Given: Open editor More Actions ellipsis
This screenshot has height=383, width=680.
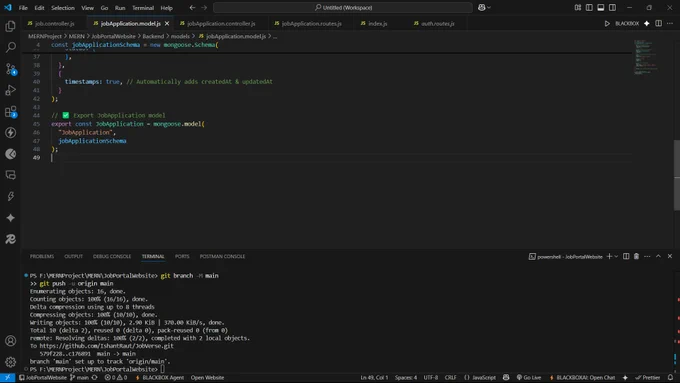Looking at the screenshot, I should (x=670, y=23).
